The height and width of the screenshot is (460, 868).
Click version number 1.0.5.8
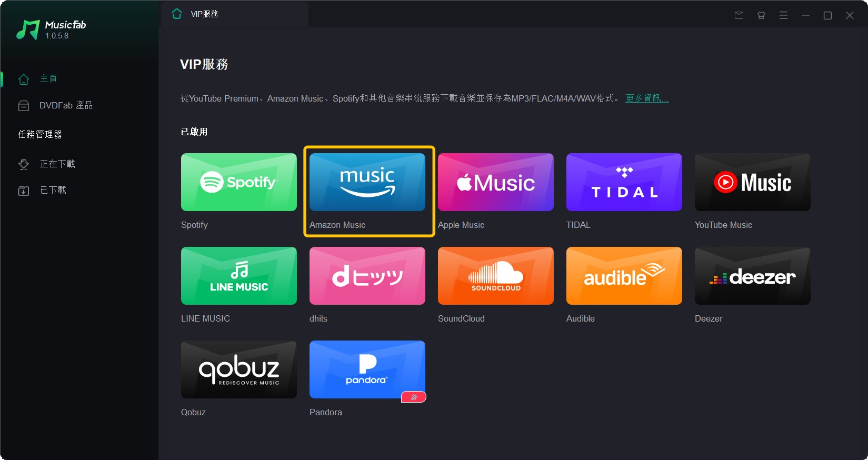point(57,36)
